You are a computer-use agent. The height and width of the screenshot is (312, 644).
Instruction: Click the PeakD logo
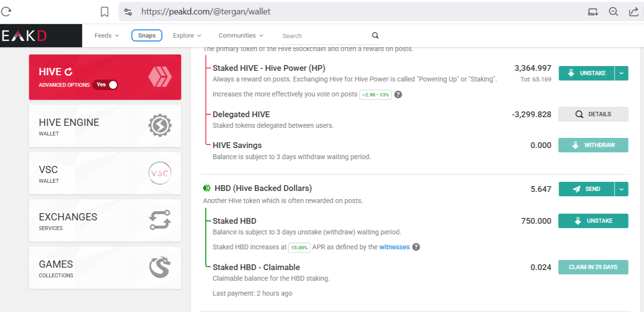(24, 36)
